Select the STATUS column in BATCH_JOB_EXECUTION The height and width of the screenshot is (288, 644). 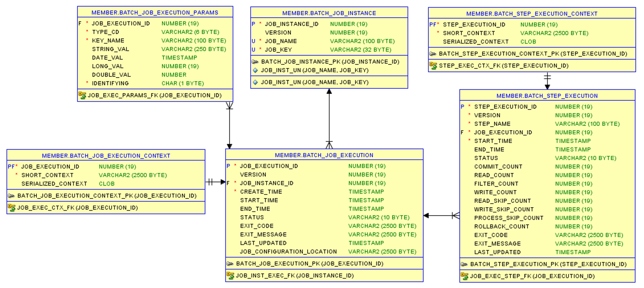(x=252, y=217)
